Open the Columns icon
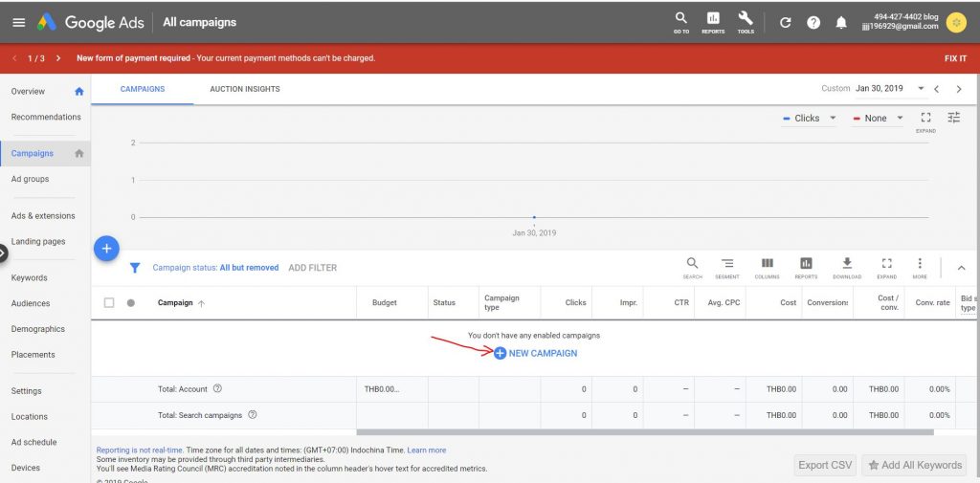This screenshot has width=980, height=483. pyautogui.click(x=767, y=268)
